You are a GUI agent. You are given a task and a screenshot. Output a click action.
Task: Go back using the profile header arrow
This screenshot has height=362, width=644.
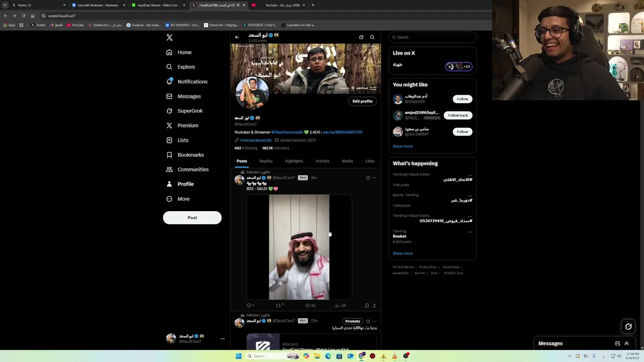pos(237,37)
